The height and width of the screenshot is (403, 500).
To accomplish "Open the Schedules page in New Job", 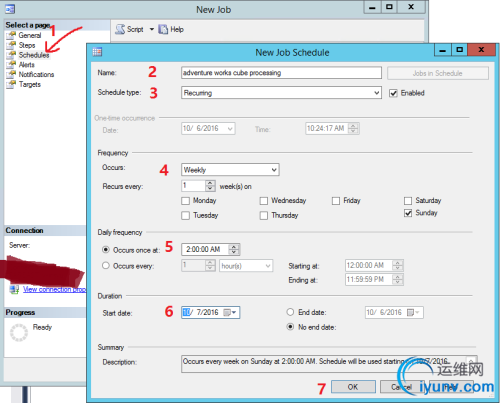I will (x=34, y=55).
